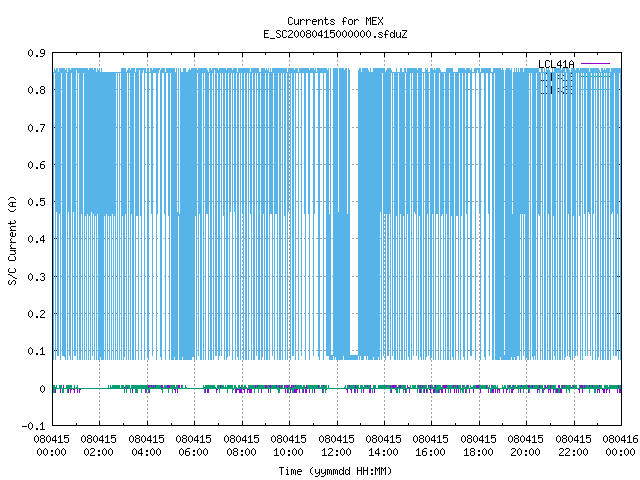This screenshot has width=640, height=480.
Task: Click the x-axis label "080415 04:00"
Action: (x=146, y=446)
